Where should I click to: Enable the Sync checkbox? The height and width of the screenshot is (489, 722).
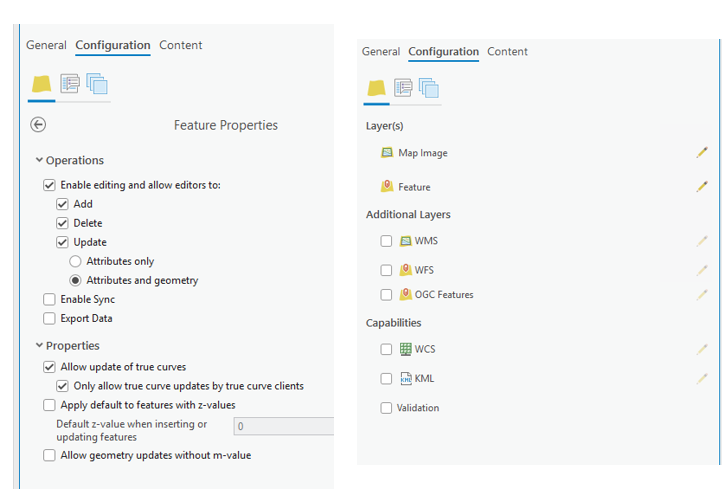[x=50, y=300]
